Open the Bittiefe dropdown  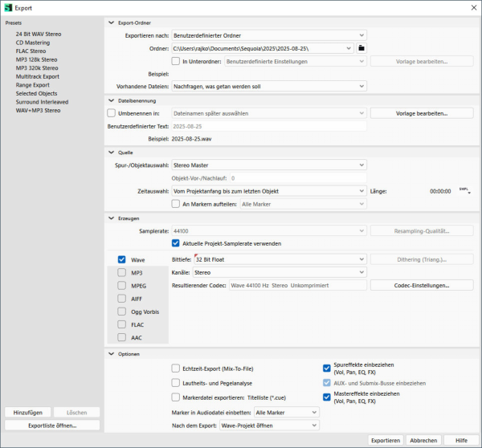click(279, 259)
